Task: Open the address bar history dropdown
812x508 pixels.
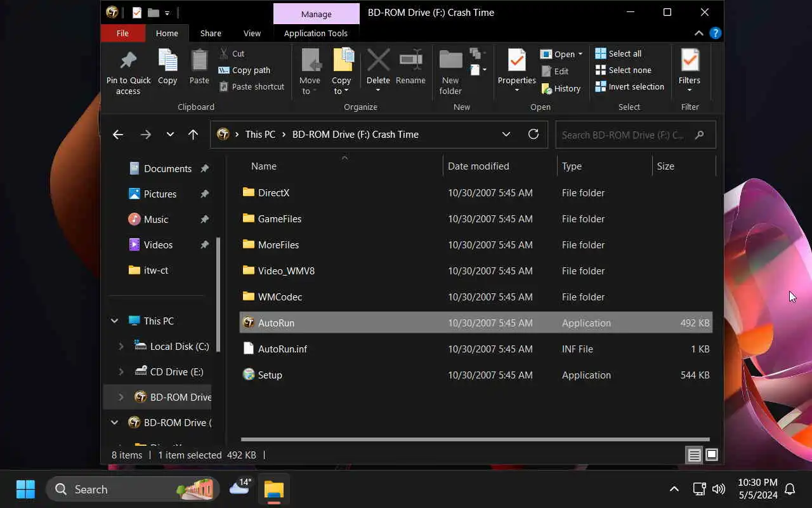Action: 506,134
